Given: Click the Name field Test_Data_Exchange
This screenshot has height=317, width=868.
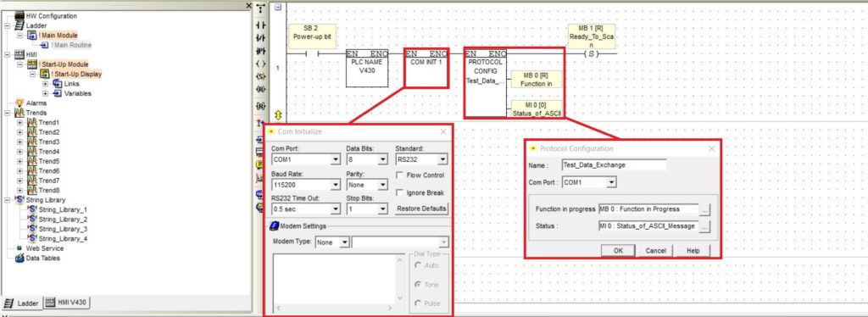Looking at the screenshot, I should [x=614, y=164].
